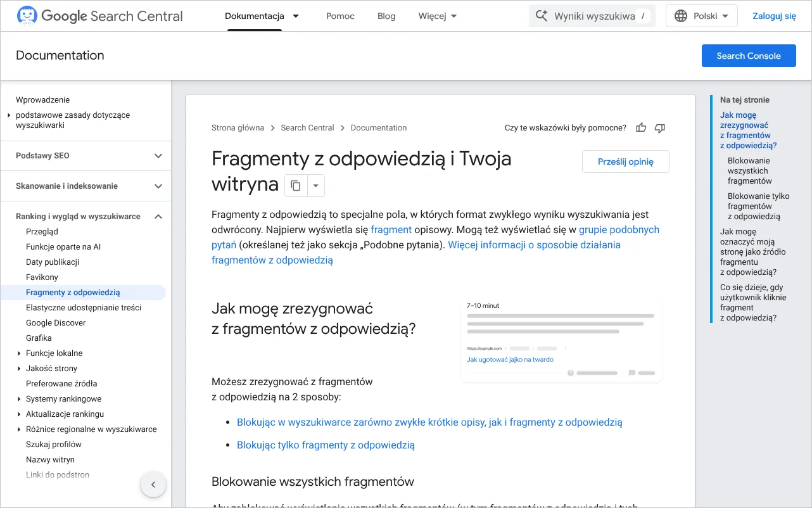Screen dimensions: 812x508
Task: Select Funkcje oparte na AI in sidebar
Action: [x=63, y=247]
